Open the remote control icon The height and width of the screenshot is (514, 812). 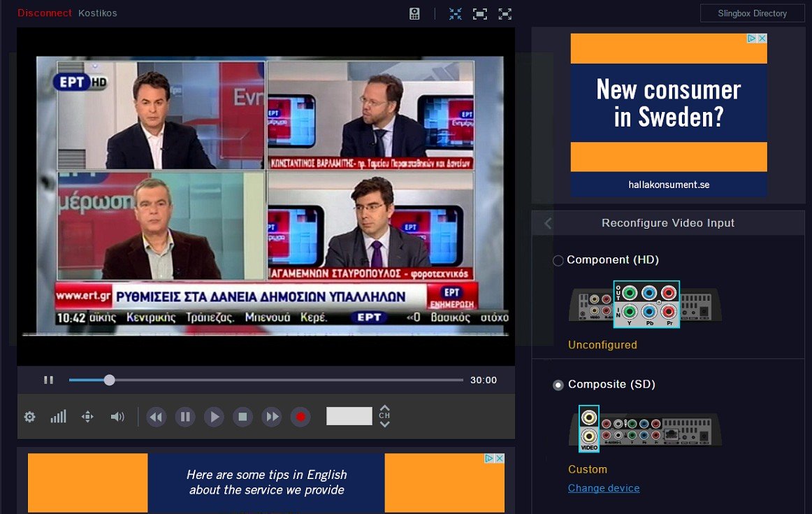click(414, 14)
